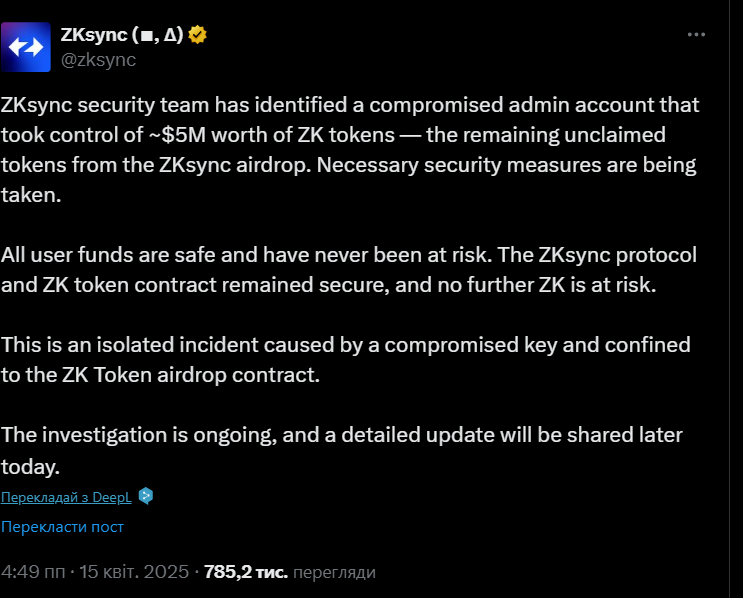Click the paragraph about the compromised admin account
The width and height of the screenshot is (743, 598).
coord(350,150)
